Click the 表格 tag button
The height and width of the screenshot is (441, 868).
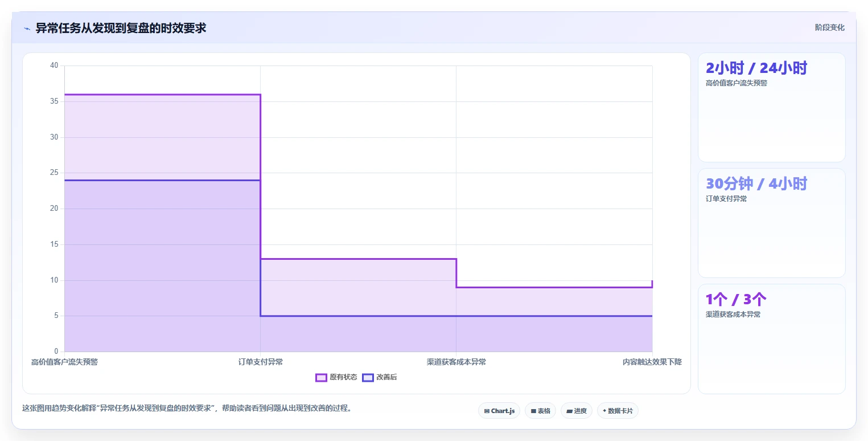click(x=540, y=411)
